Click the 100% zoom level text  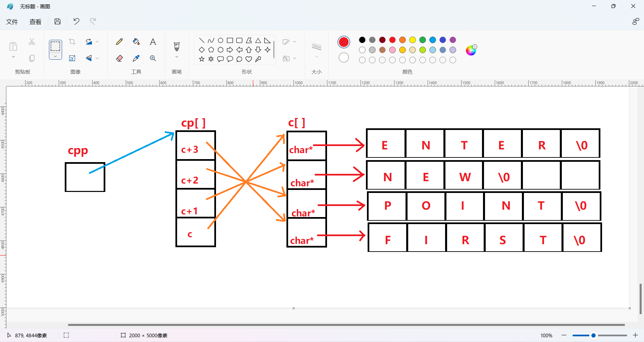click(x=546, y=336)
